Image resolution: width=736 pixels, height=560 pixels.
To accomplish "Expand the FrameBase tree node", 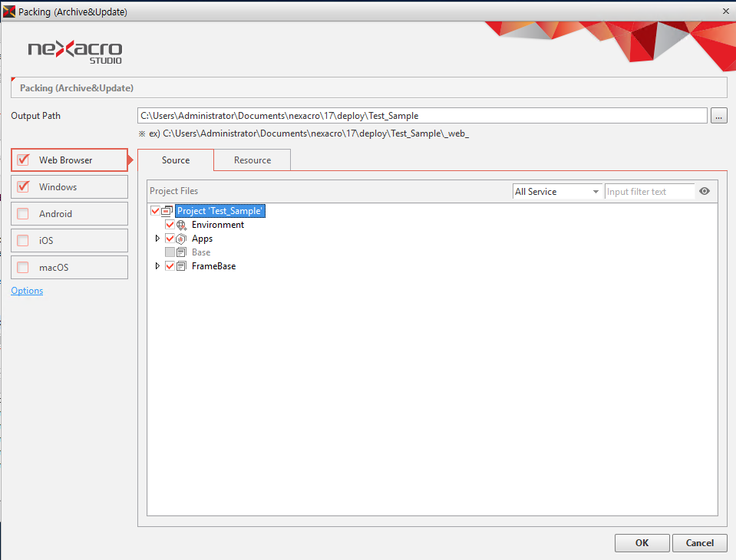I will point(157,266).
